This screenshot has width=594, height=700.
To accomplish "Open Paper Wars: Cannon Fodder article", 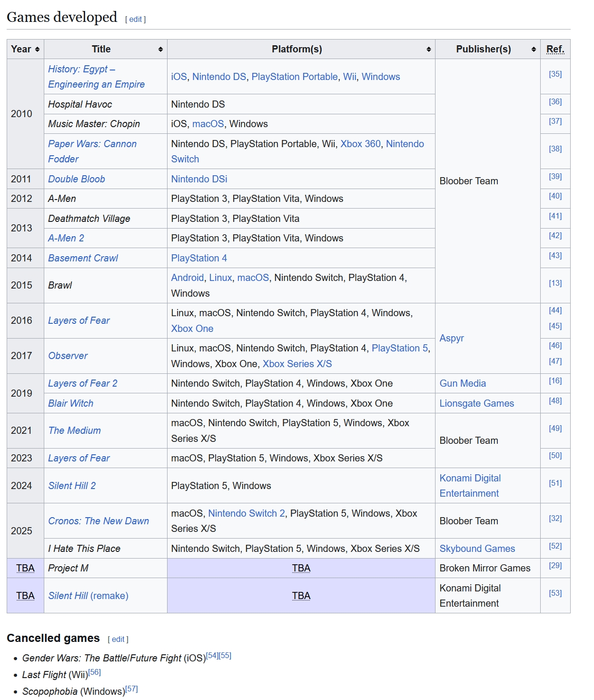I will pos(92,151).
